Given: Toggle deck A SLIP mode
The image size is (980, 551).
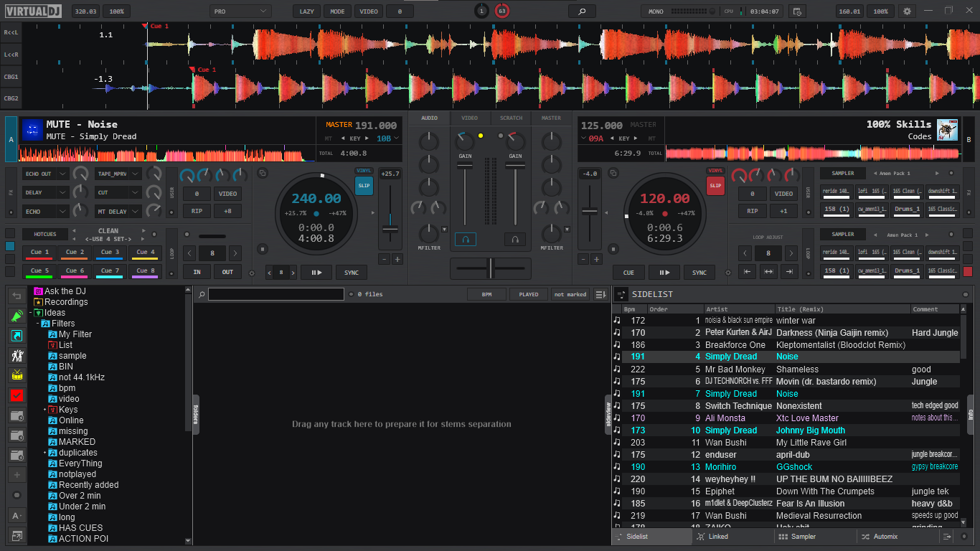Looking at the screenshot, I should 364,186.
